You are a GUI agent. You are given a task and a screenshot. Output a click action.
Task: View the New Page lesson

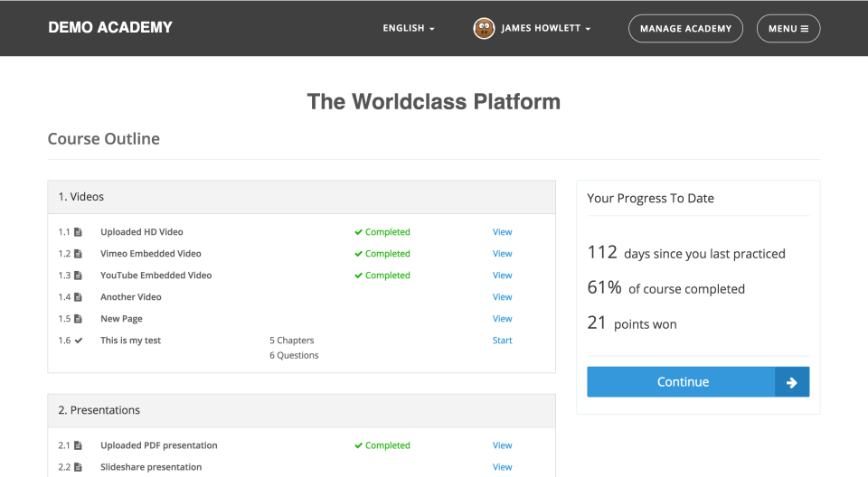tap(502, 319)
